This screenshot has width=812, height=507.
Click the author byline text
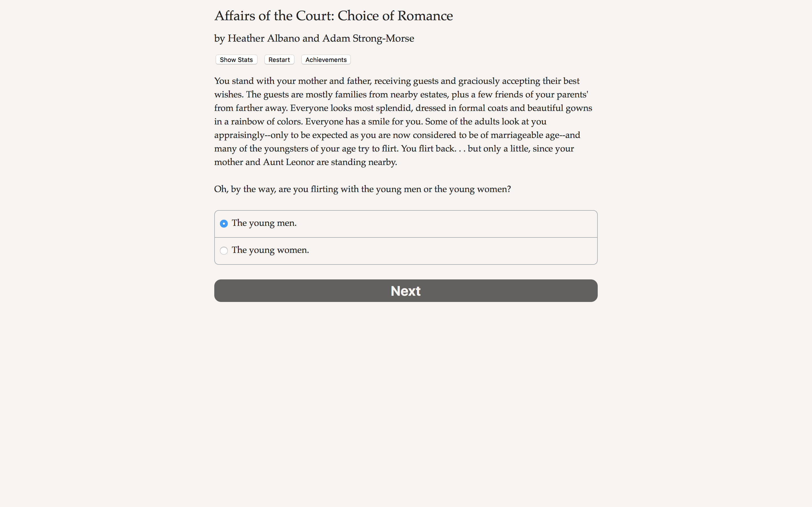click(314, 38)
